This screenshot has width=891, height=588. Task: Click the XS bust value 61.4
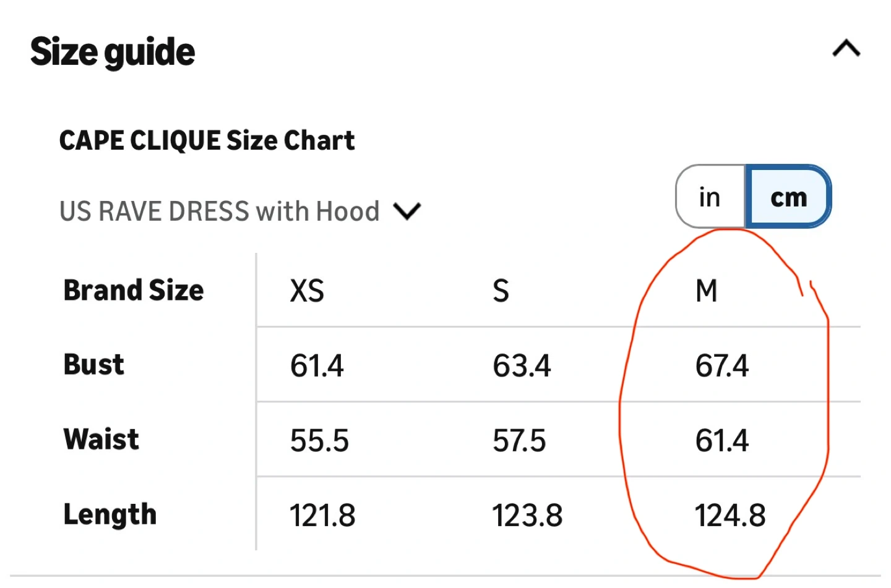(x=317, y=365)
